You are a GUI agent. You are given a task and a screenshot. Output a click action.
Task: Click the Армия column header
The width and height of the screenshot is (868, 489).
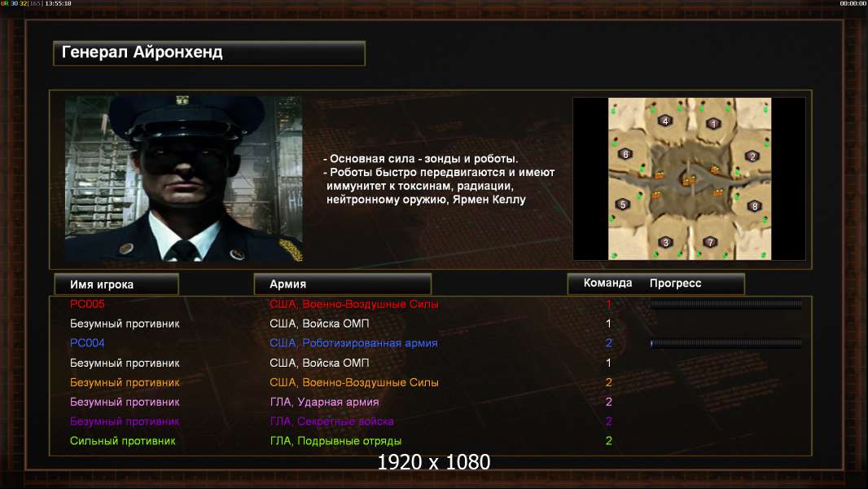(x=342, y=284)
